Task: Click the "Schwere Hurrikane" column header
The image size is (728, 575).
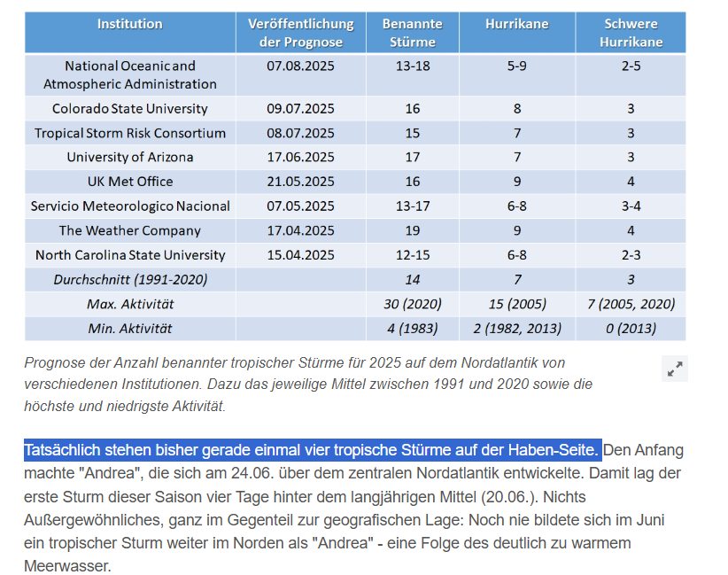Action: 631,33
